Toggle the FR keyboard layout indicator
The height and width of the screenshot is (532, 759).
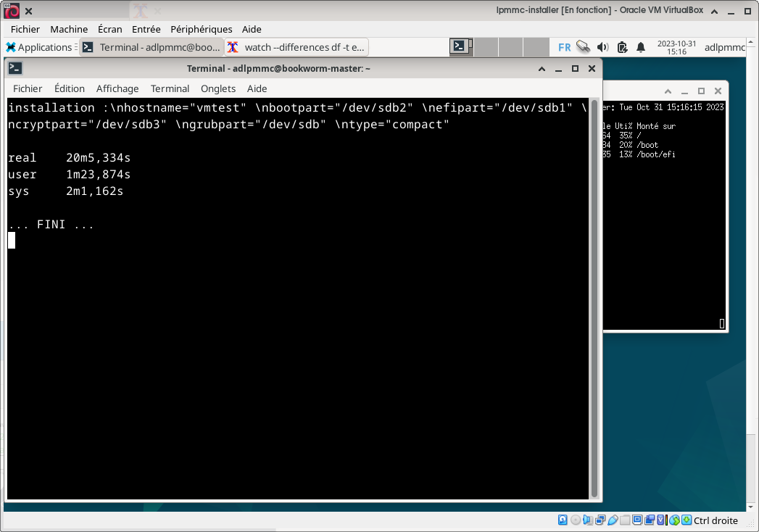564,47
